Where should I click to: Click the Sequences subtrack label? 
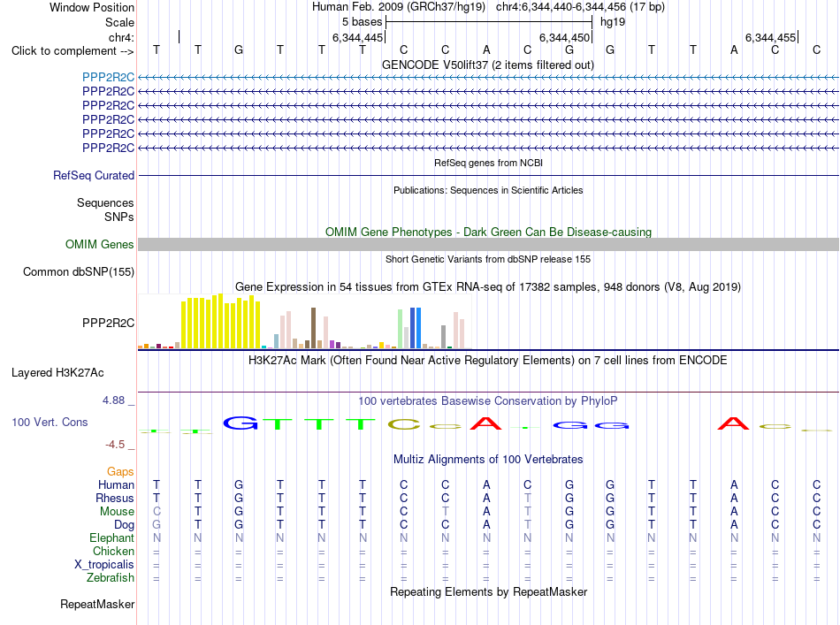pos(105,203)
